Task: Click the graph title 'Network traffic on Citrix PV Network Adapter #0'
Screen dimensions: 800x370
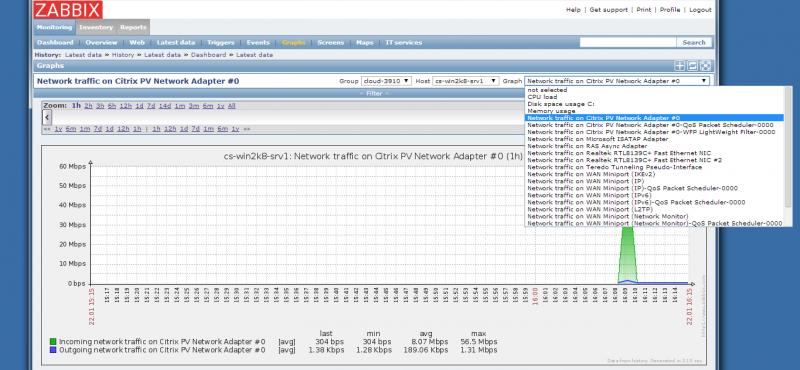Action: pos(138,81)
